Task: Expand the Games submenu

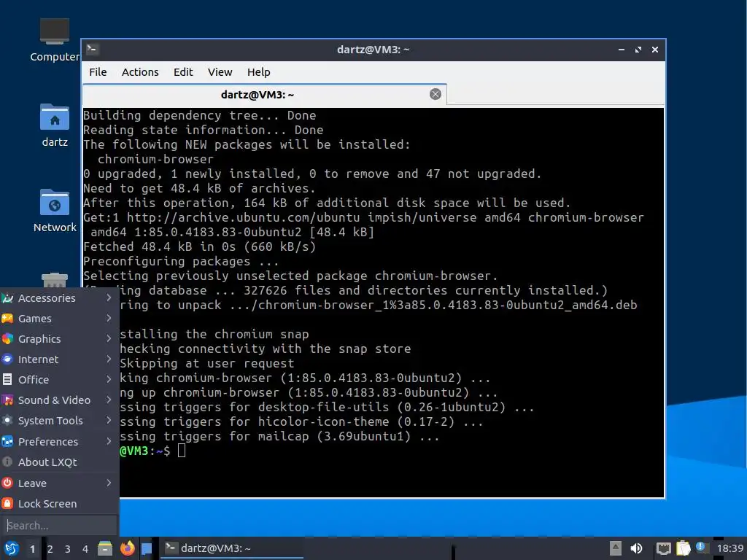Action: (x=59, y=319)
